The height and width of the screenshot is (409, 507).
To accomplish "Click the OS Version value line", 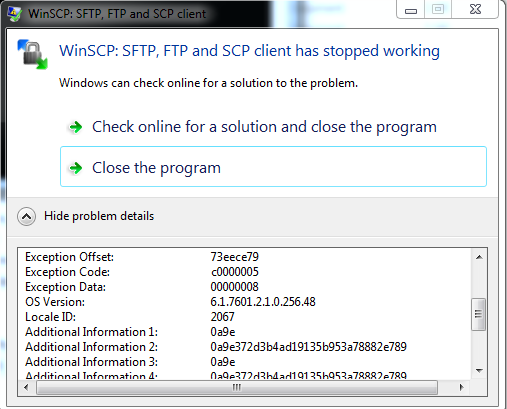I will tap(263, 302).
